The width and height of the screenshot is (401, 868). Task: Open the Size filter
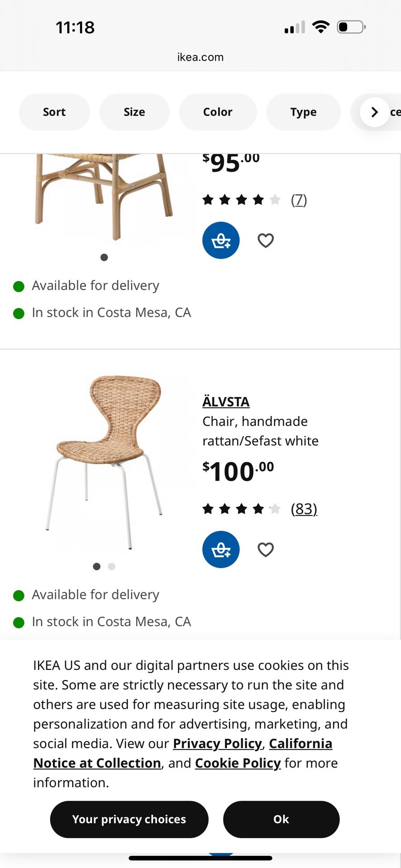click(134, 112)
